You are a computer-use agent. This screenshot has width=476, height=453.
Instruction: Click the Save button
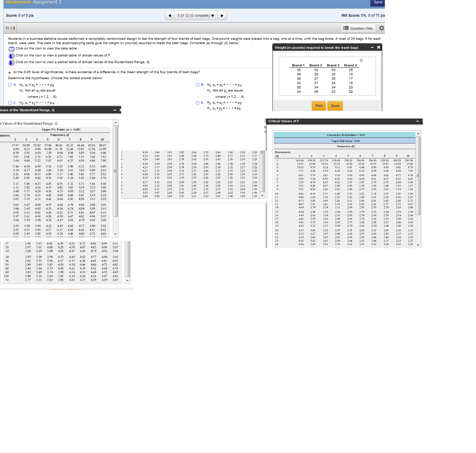377,2
